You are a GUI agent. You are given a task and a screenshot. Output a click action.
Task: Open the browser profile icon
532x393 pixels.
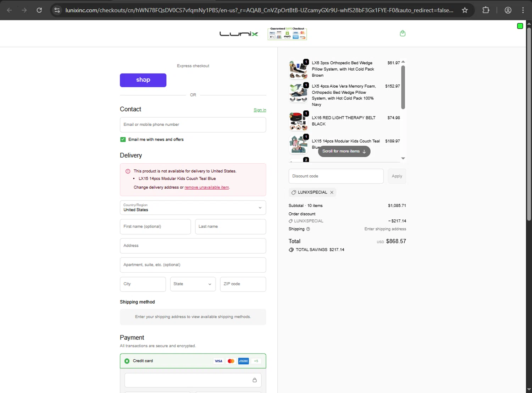508,10
